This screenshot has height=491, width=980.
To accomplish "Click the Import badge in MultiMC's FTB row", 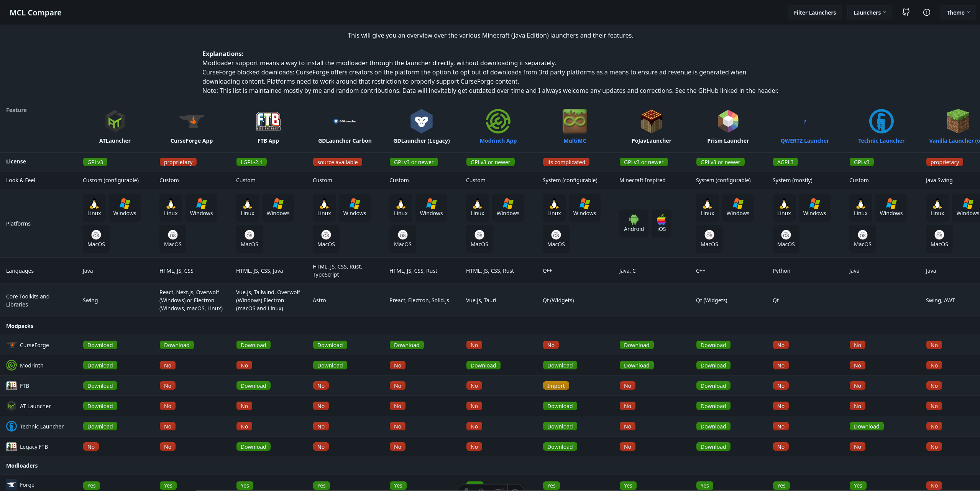I will click(556, 386).
